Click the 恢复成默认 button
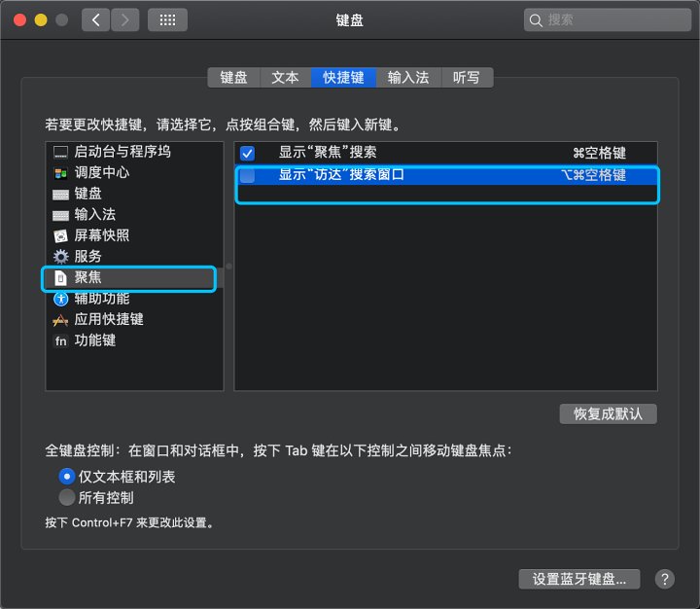This screenshot has height=609, width=700. 608,413
